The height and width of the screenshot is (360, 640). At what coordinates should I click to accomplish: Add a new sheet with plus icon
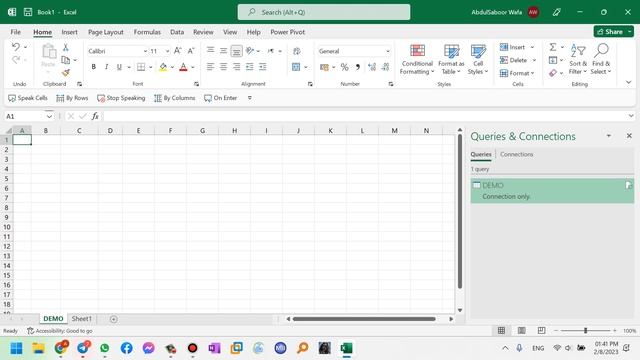[x=114, y=319]
